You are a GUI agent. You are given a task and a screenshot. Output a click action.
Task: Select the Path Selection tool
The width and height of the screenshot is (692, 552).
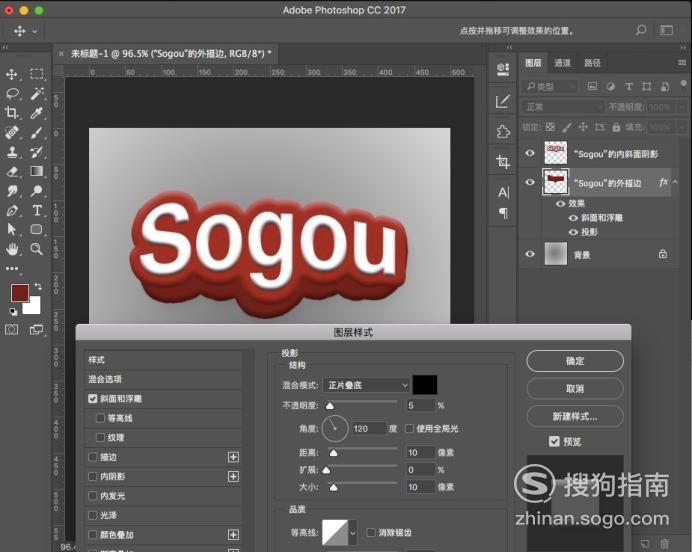click(x=12, y=229)
